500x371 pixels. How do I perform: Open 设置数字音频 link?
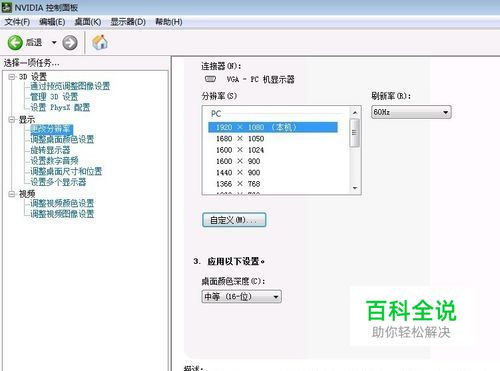pyautogui.click(x=54, y=161)
